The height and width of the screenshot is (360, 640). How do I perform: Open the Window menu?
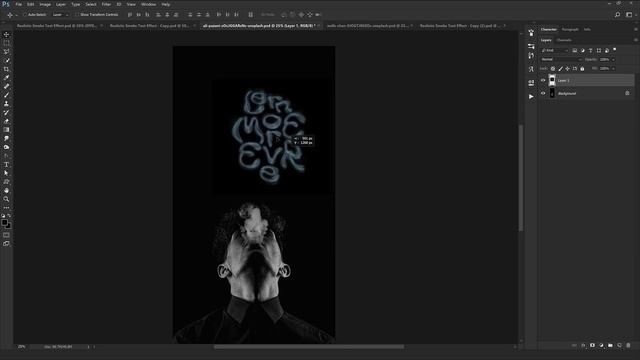click(x=148, y=4)
